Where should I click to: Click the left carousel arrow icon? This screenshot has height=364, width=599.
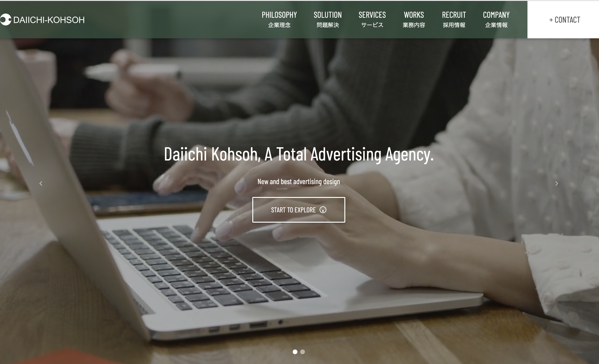[41, 183]
